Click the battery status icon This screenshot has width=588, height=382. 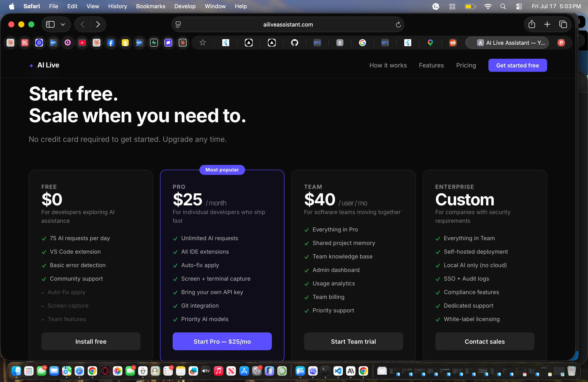click(x=470, y=6)
